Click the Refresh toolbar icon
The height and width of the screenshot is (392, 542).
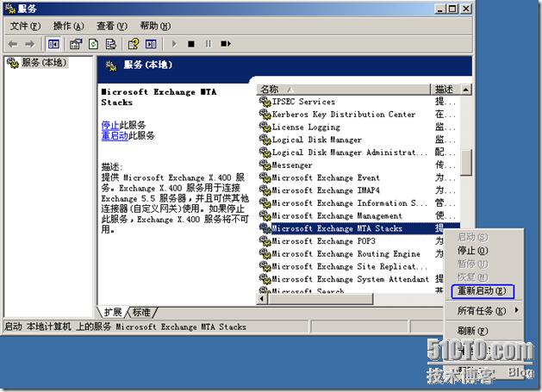click(x=93, y=44)
